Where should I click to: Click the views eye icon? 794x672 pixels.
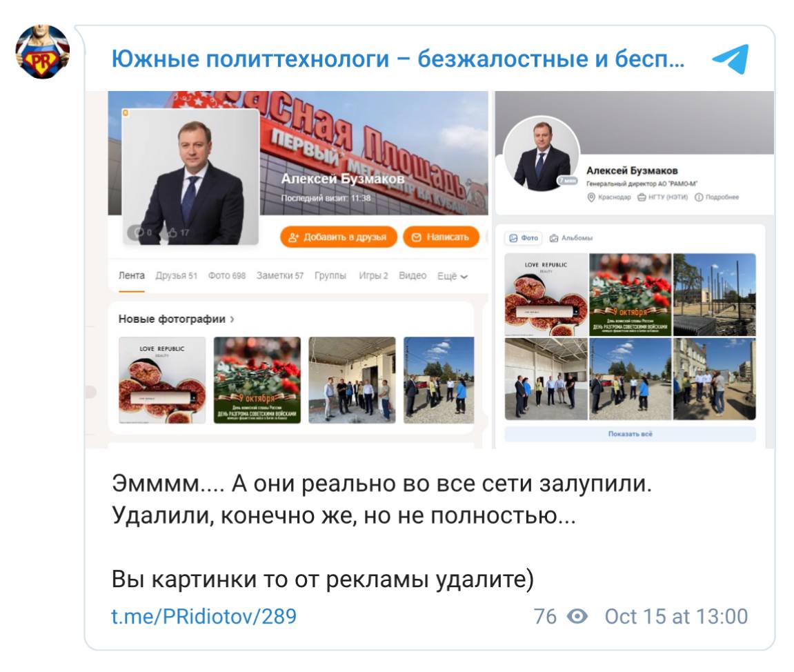pos(577,616)
